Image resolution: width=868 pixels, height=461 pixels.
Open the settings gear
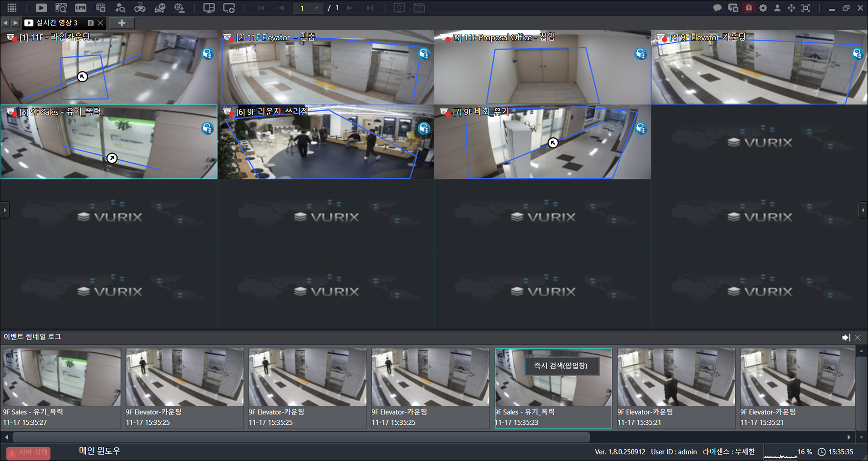(x=763, y=8)
